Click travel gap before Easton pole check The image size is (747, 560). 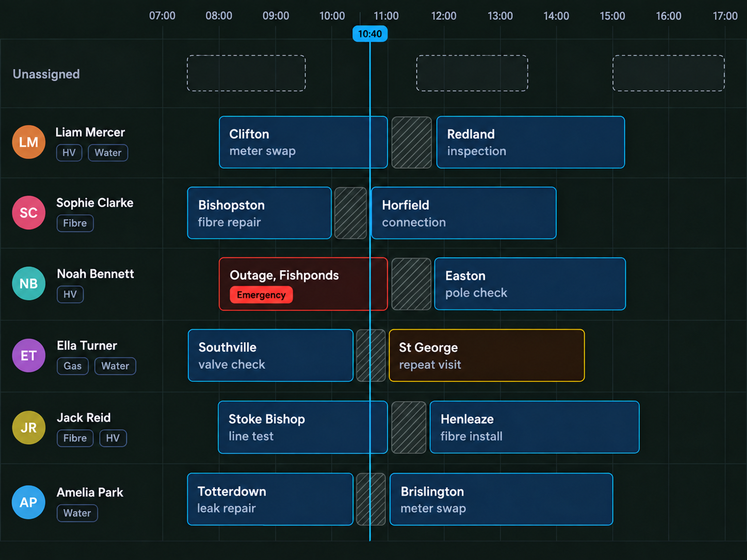click(411, 284)
